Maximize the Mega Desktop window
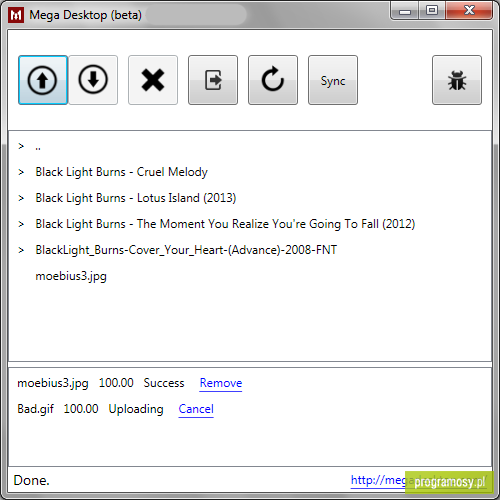 point(432,11)
